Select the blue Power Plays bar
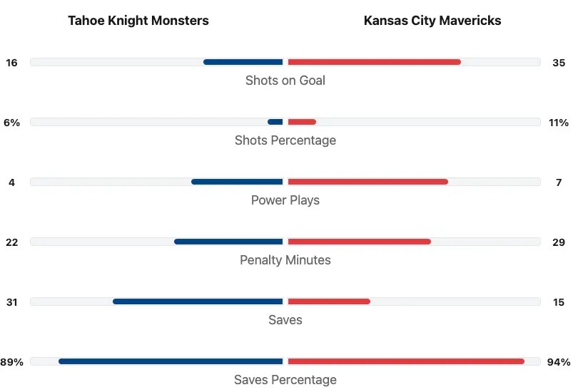Viewport: 578px width, 392px height. point(237,182)
